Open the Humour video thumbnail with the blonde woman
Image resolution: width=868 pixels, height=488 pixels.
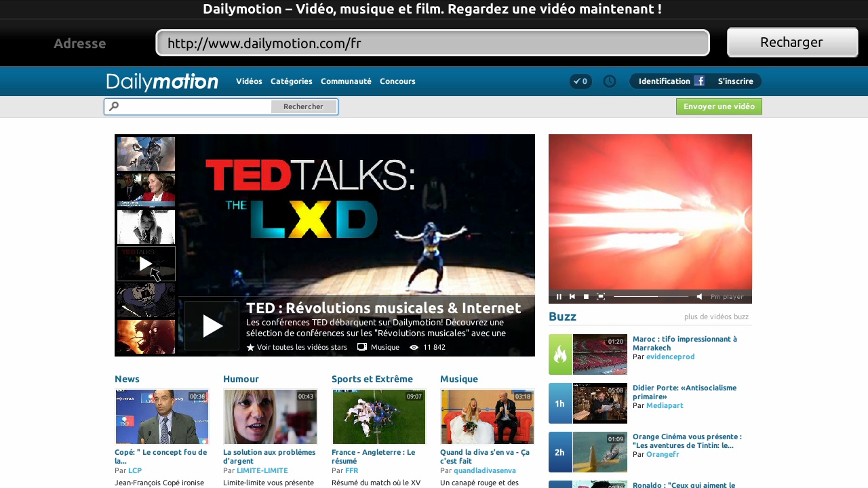pyautogui.click(x=271, y=417)
